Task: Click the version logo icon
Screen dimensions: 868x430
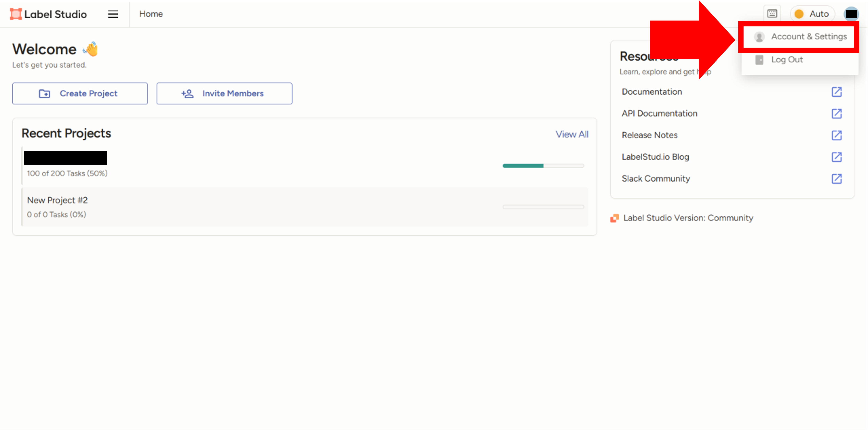Action: [614, 218]
